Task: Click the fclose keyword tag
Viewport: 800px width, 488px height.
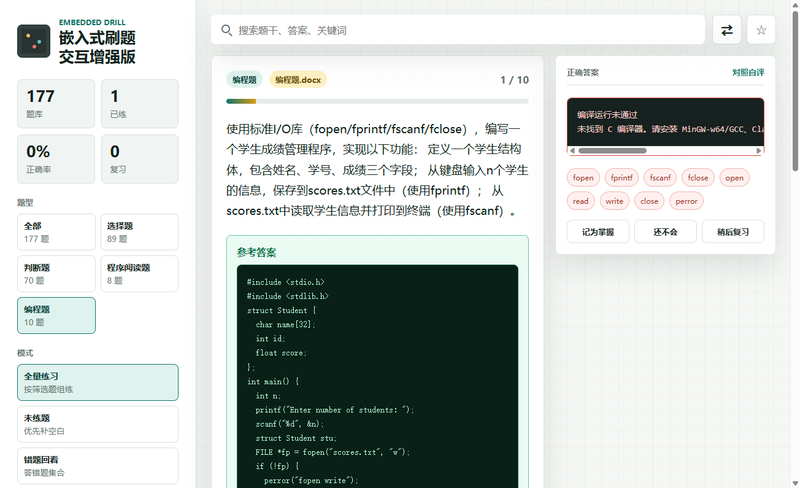Action: 698,178
